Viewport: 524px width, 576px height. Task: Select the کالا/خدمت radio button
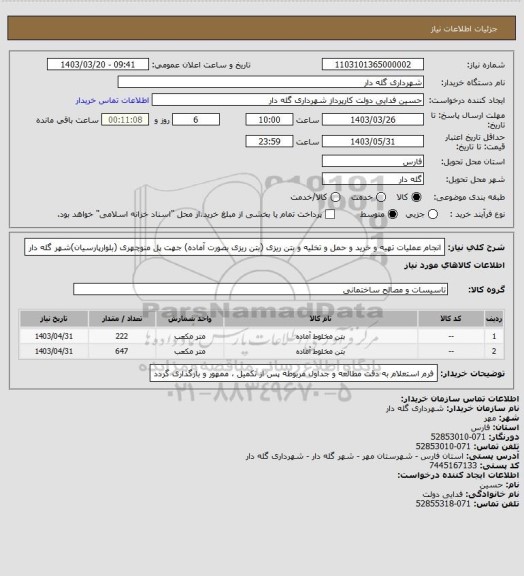[335, 197]
